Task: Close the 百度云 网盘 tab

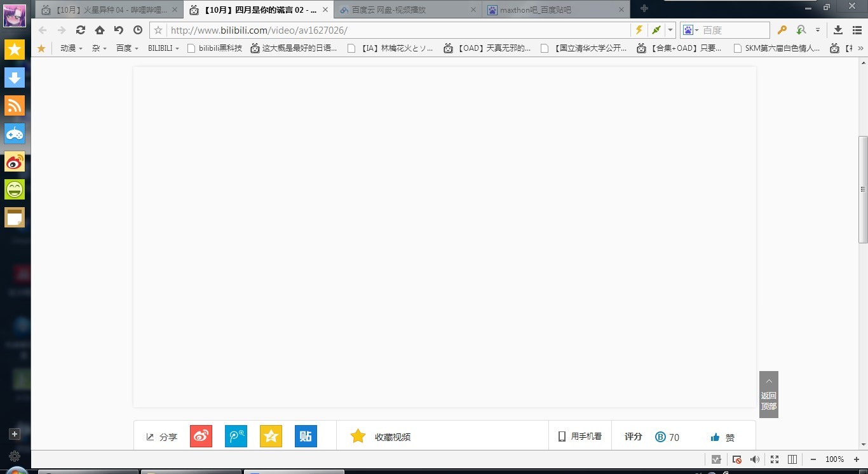Action: [x=473, y=10]
